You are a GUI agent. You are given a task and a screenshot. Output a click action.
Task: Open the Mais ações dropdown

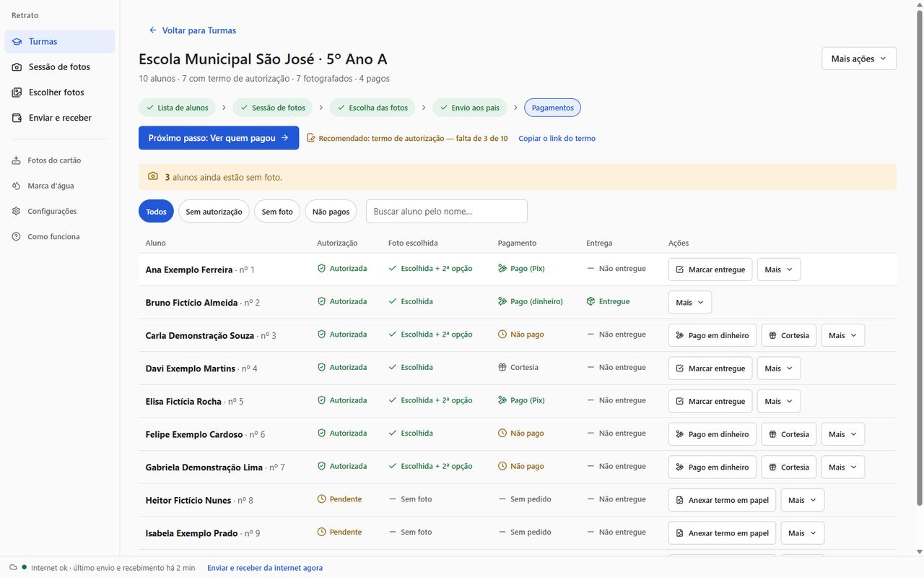[859, 59]
